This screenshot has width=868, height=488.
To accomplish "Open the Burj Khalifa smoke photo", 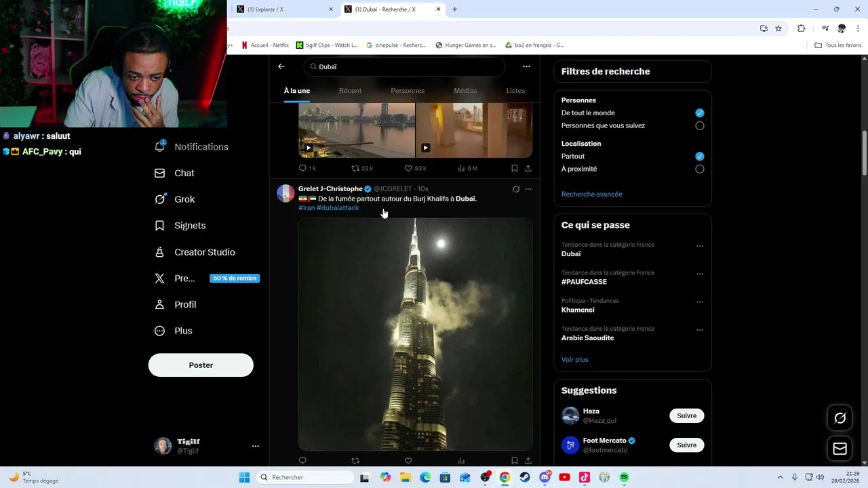I will [416, 334].
